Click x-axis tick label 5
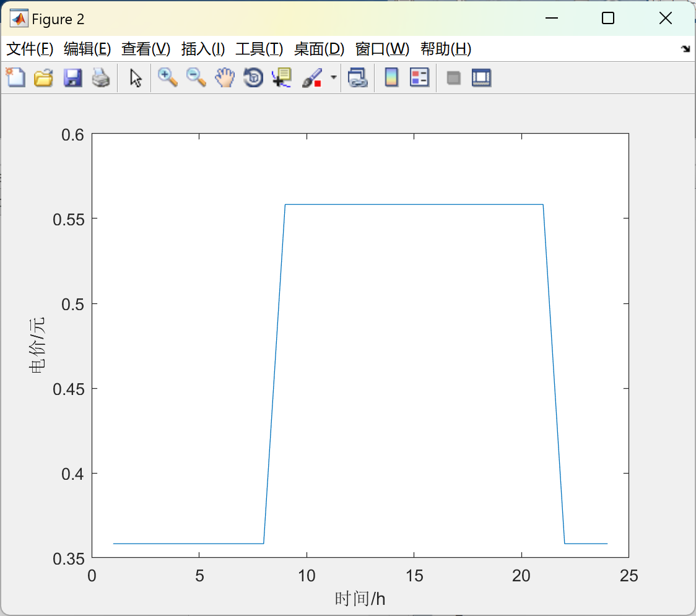 (x=199, y=576)
